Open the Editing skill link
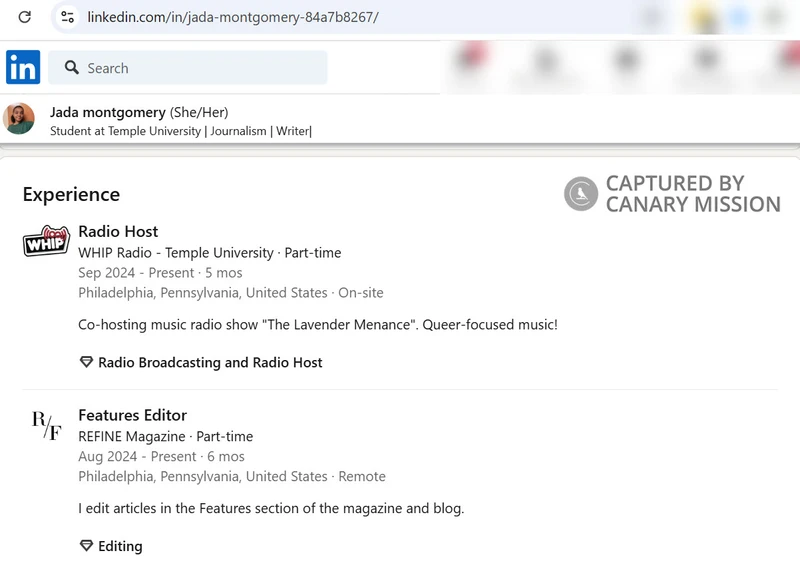Viewport: 800px width, 573px height. (120, 546)
